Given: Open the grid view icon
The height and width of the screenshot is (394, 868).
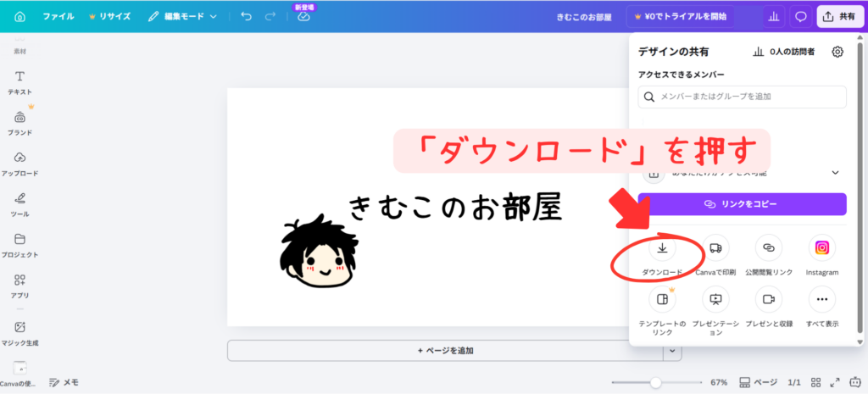Looking at the screenshot, I should click(x=815, y=382).
